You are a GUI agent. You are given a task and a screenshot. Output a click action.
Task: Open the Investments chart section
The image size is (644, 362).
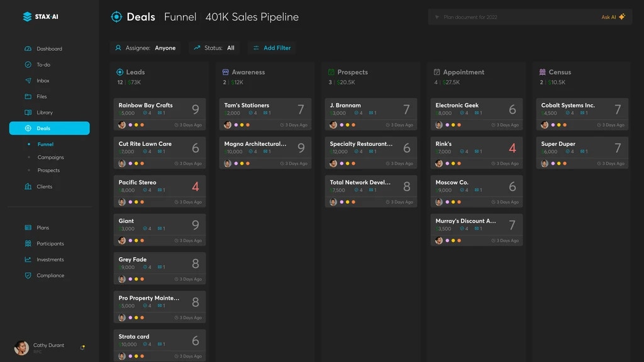(50, 260)
